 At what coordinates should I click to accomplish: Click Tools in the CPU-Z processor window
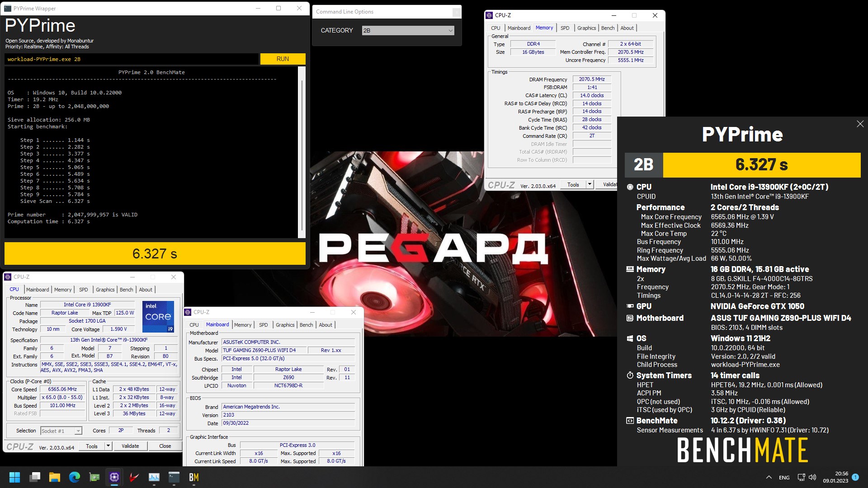click(x=92, y=446)
